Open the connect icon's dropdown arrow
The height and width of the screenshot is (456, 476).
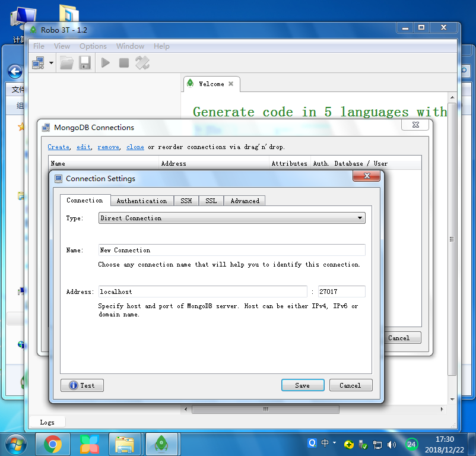(x=51, y=63)
